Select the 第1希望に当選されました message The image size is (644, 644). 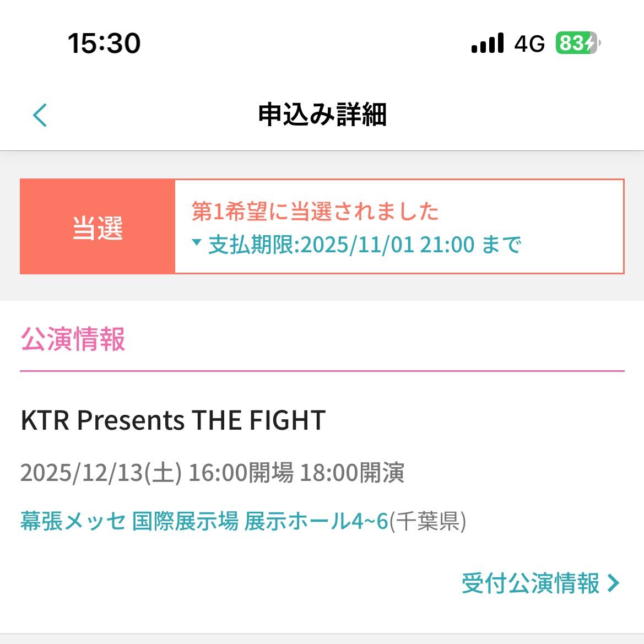click(315, 212)
